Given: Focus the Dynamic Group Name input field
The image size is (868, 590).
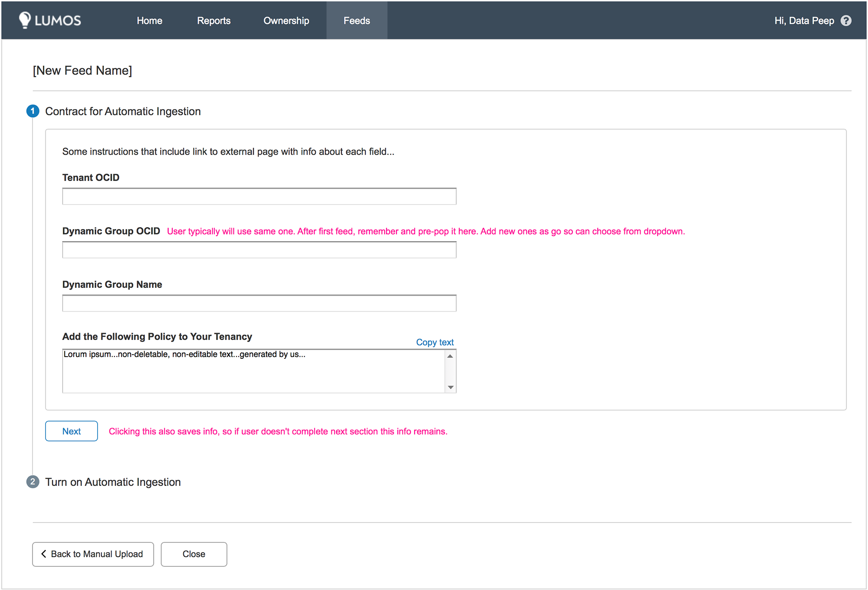Looking at the screenshot, I should [259, 303].
